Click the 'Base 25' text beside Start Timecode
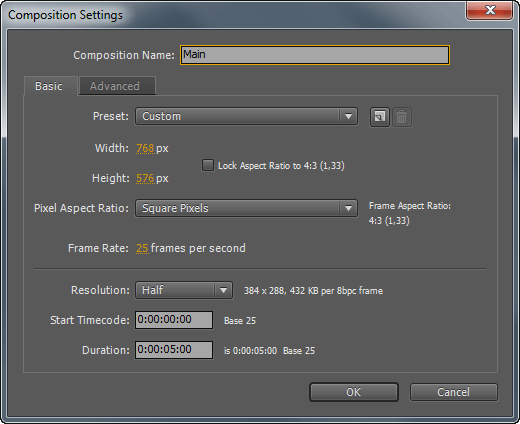 [240, 321]
